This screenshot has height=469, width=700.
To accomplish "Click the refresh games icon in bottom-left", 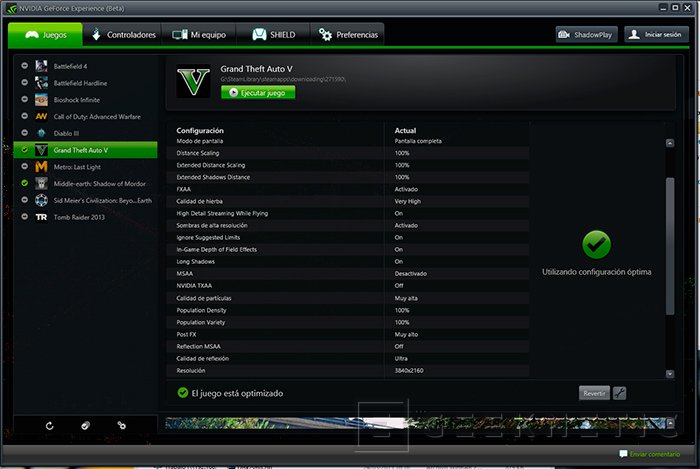I will point(50,425).
